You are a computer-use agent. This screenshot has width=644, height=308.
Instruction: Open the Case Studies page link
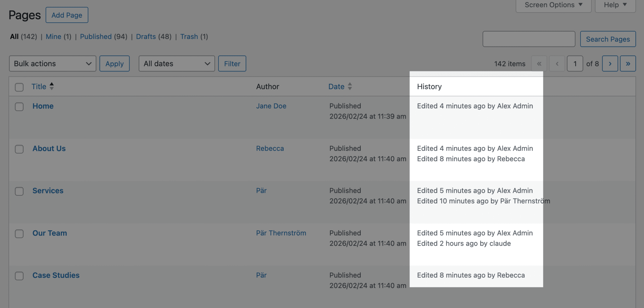[x=56, y=275]
